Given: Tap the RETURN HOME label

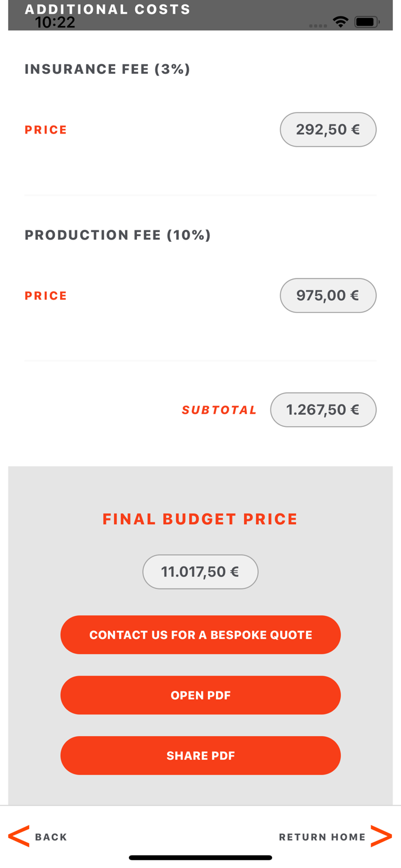Looking at the screenshot, I should [322, 837].
